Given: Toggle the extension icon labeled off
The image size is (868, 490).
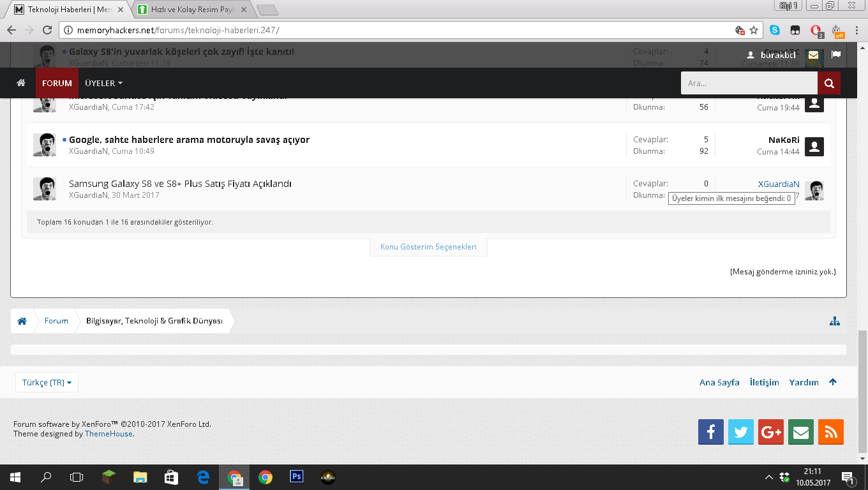Looking at the screenshot, I should point(838,31).
